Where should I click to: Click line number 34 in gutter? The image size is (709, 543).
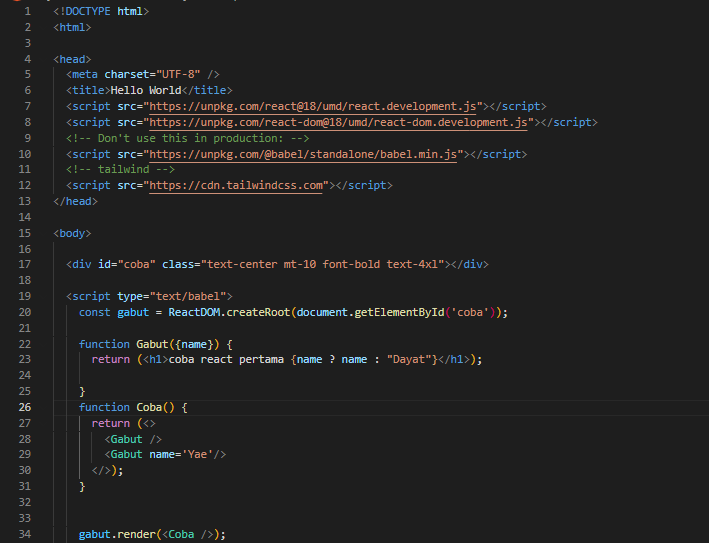pyautogui.click(x=25, y=534)
